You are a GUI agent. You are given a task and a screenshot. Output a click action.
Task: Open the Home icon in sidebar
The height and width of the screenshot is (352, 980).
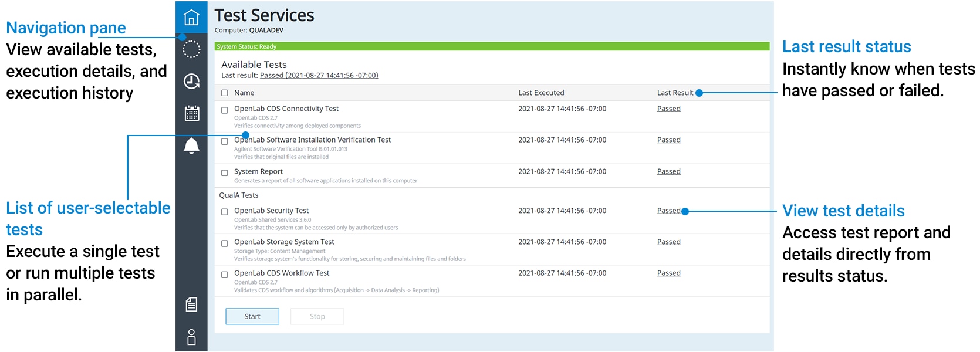(x=191, y=18)
